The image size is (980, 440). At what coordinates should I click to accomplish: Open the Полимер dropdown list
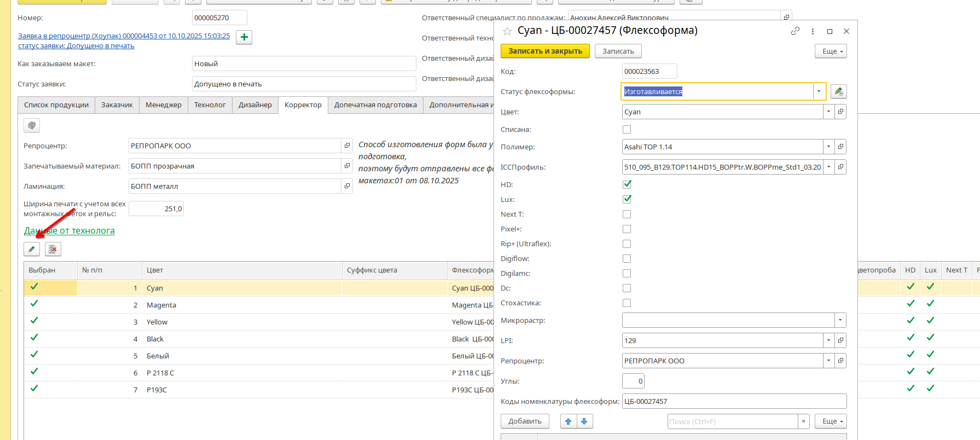[x=828, y=147]
